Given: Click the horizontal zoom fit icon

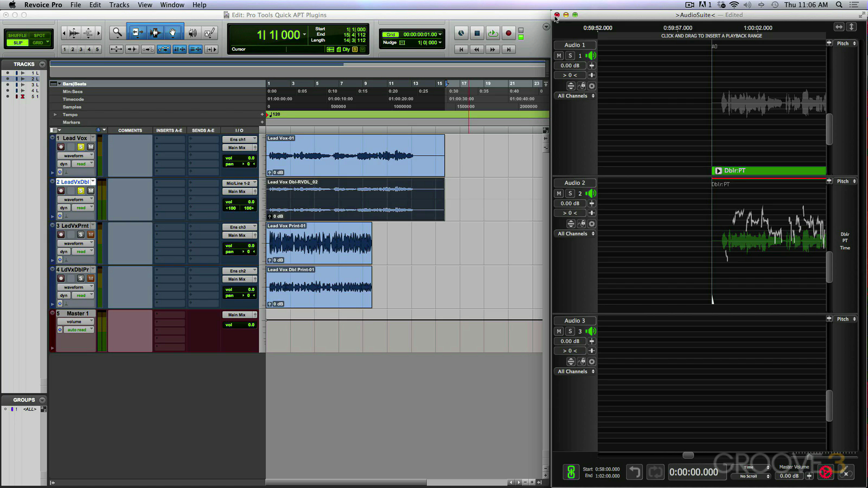Looking at the screenshot, I should (839, 27).
